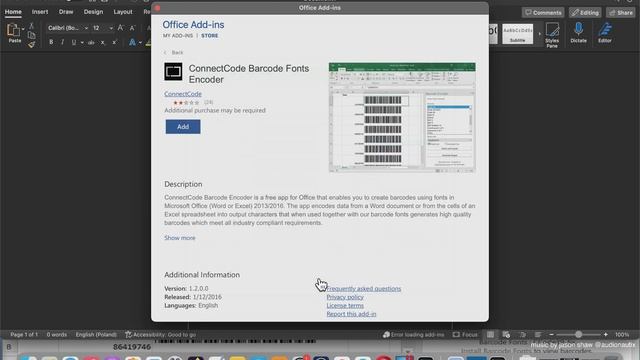The height and width of the screenshot is (360, 640).
Task: Open Frequently asked questions link
Action: point(364,289)
